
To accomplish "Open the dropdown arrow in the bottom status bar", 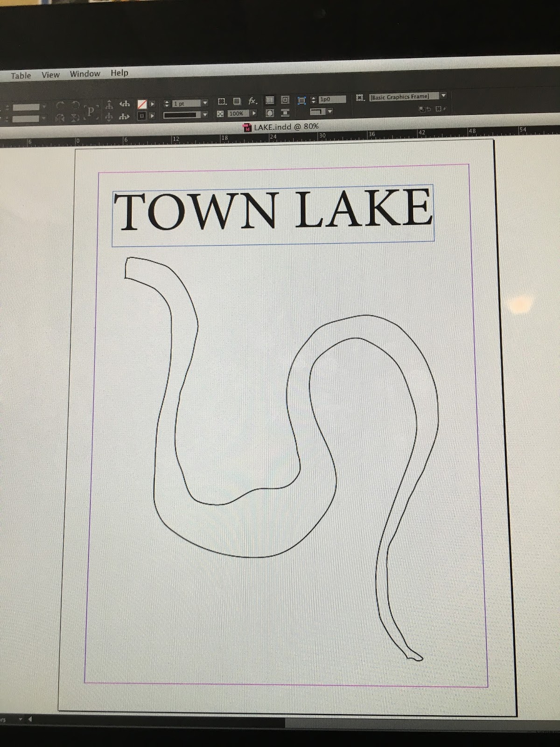I will [21, 719].
